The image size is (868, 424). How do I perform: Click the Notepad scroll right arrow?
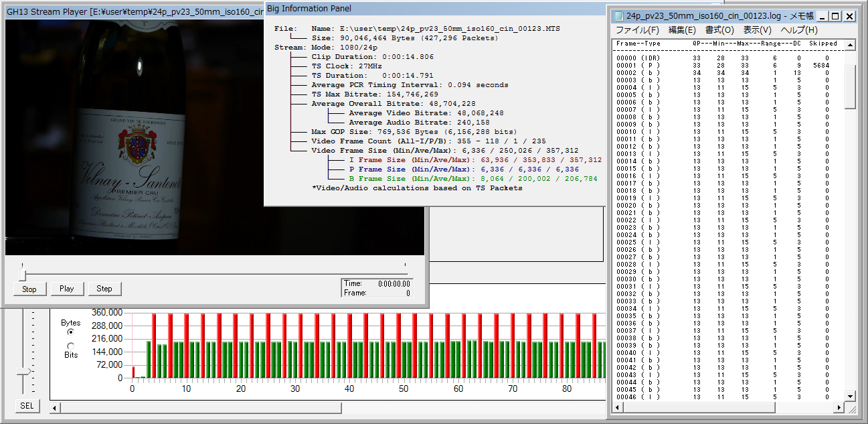pyautogui.click(x=839, y=408)
